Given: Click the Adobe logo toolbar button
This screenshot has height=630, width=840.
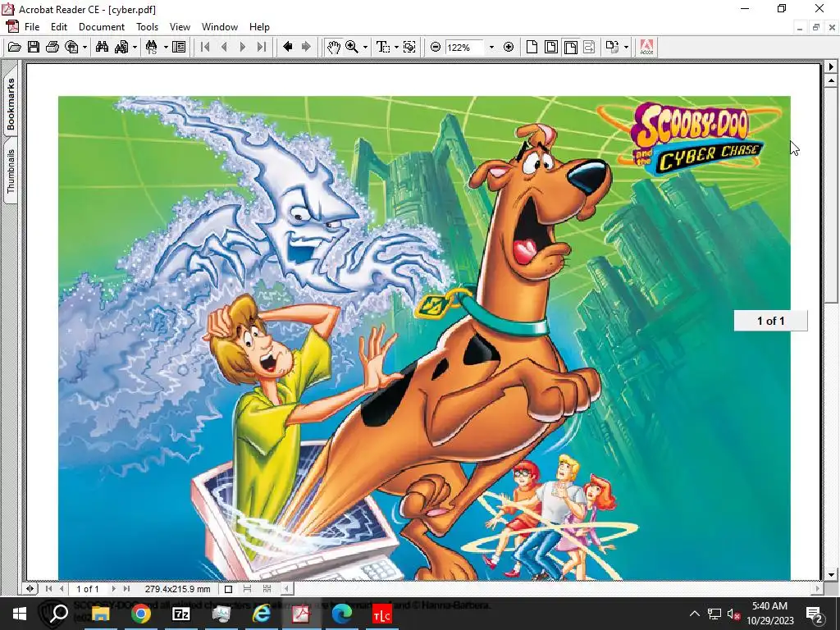Looking at the screenshot, I should 646,47.
